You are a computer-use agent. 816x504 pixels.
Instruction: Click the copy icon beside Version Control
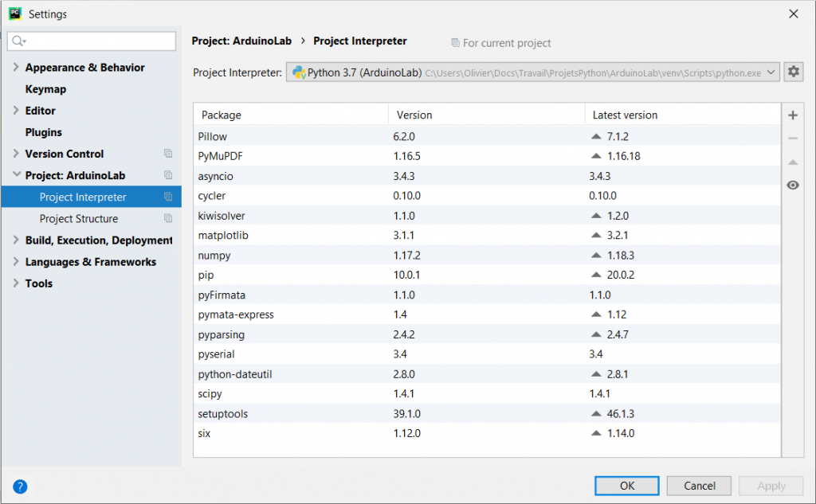(168, 154)
